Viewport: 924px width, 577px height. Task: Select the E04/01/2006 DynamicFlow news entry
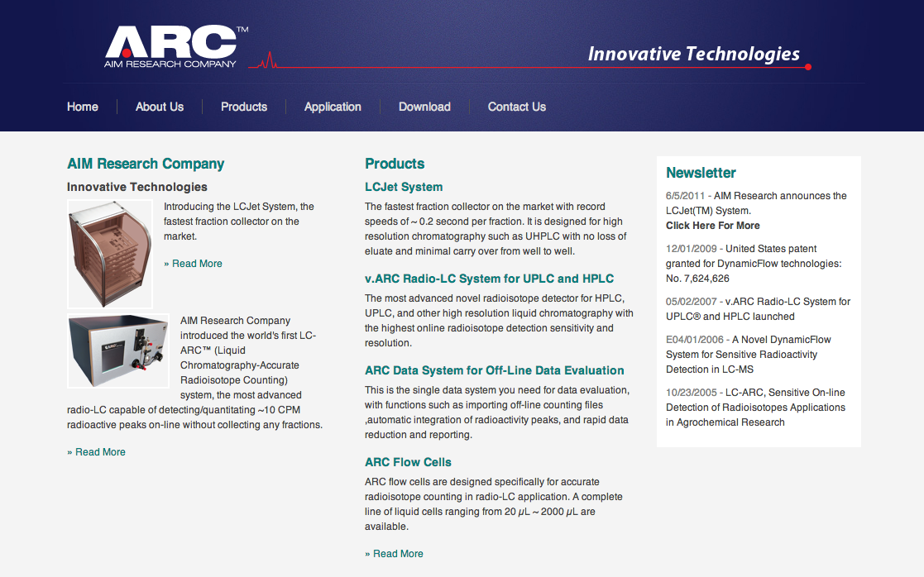click(x=749, y=355)
